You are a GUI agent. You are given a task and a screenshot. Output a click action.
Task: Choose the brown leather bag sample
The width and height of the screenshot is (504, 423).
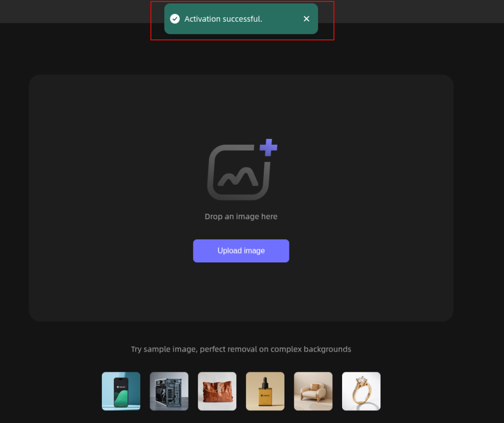(x=217, y=391)
